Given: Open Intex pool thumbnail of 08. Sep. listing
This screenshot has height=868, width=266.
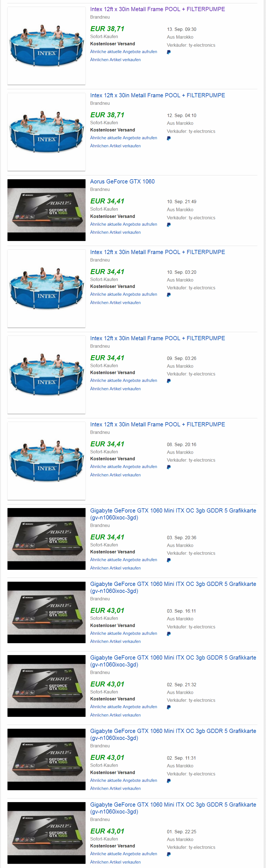Looking at the screenshot, I should (x=46, y=461).
